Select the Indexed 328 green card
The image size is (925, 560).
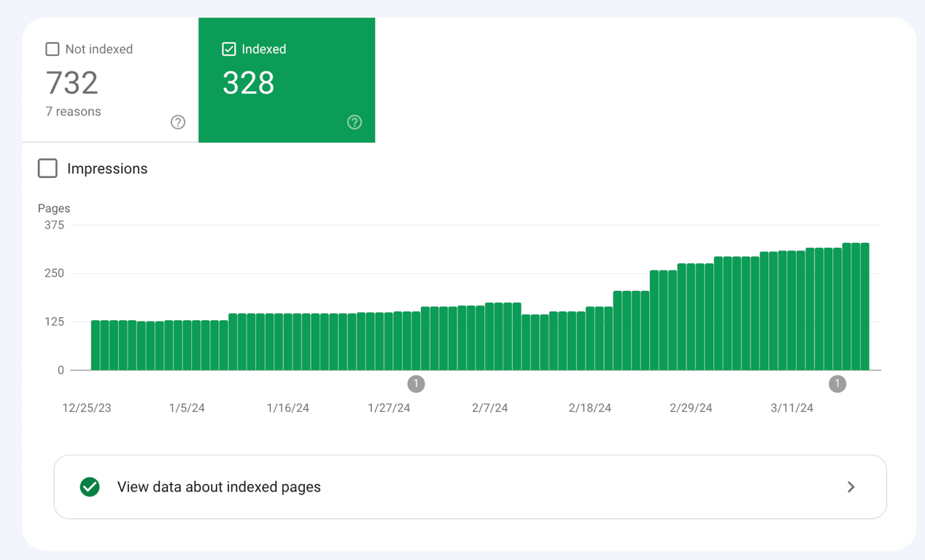pos(287,80)
